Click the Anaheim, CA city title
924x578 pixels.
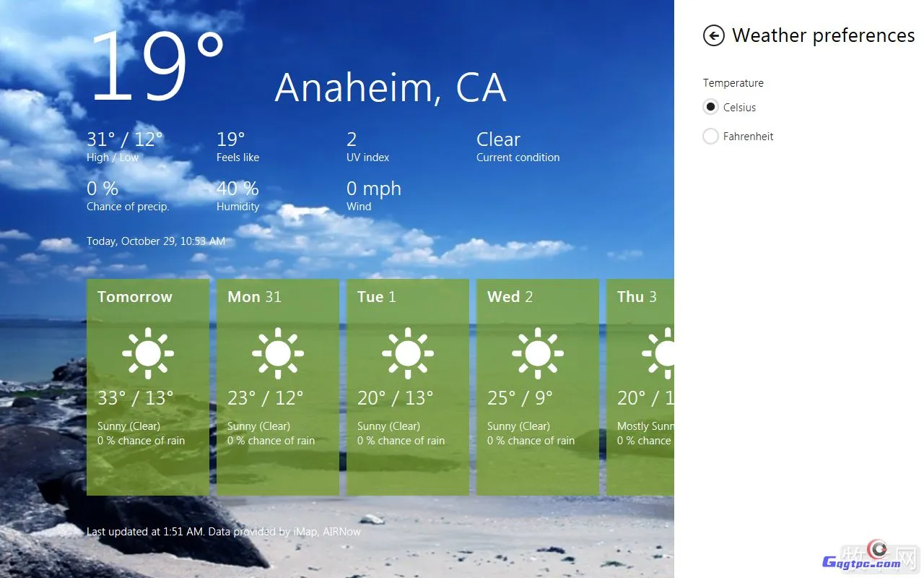pyautogui.click(x=390, y=87)
